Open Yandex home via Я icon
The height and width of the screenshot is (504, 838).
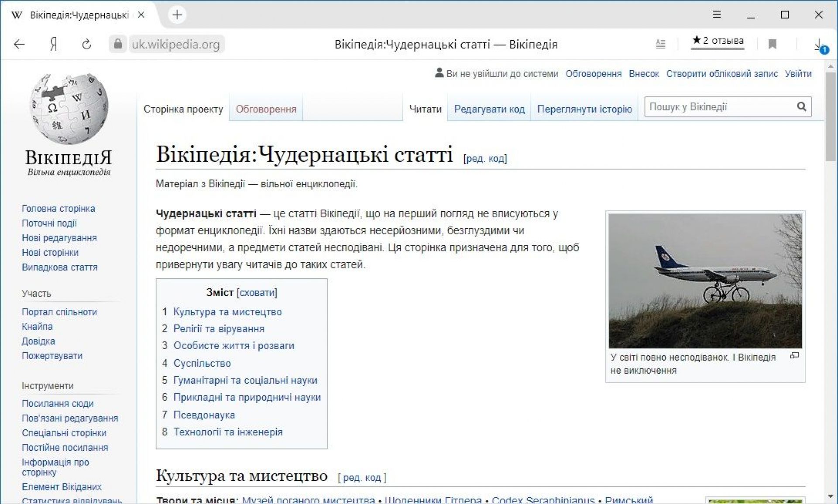53,44
